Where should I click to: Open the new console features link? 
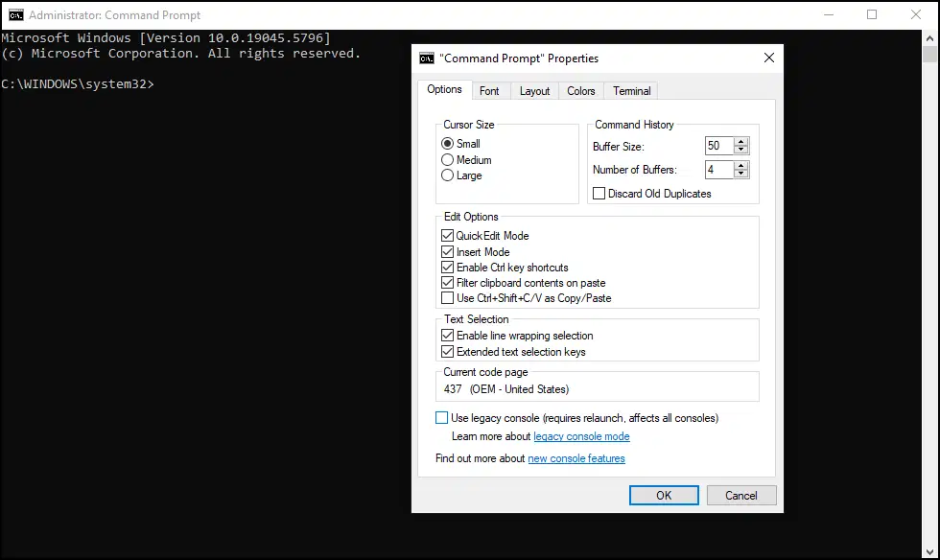click(x=576, y=458)
